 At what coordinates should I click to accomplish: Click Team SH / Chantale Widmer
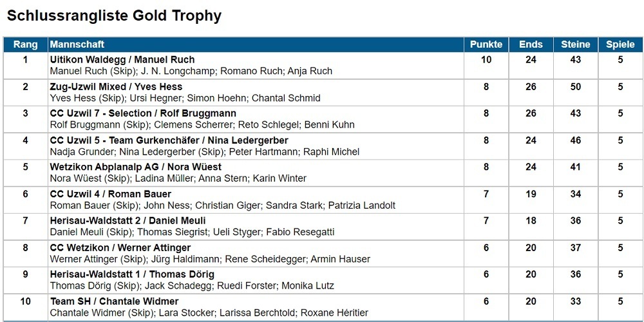[114, 301]
